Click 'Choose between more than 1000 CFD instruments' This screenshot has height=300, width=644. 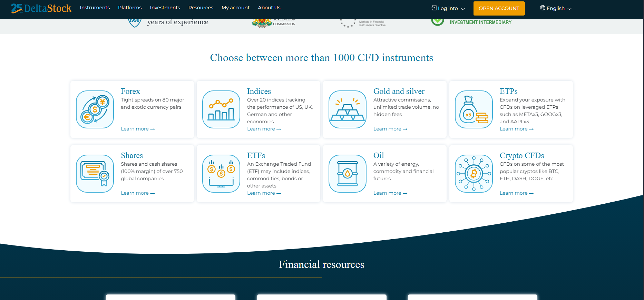(322, 58)
